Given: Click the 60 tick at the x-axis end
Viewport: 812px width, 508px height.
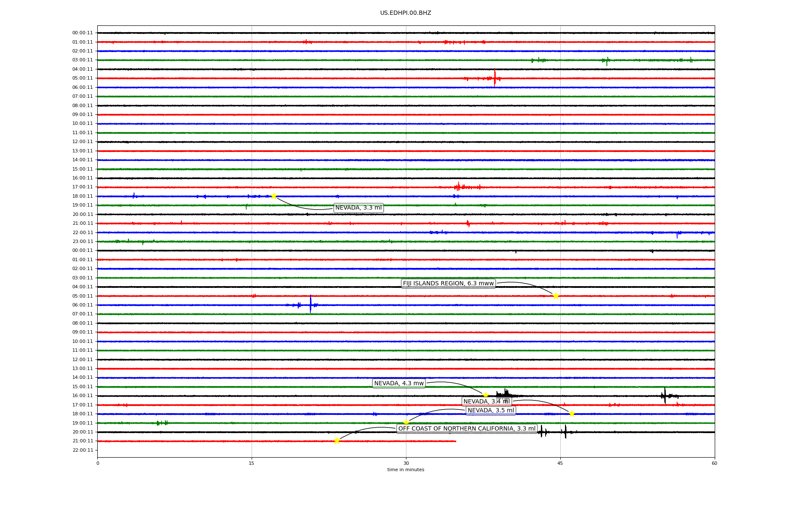Looking at the screenshot, I should coord(714,463).
